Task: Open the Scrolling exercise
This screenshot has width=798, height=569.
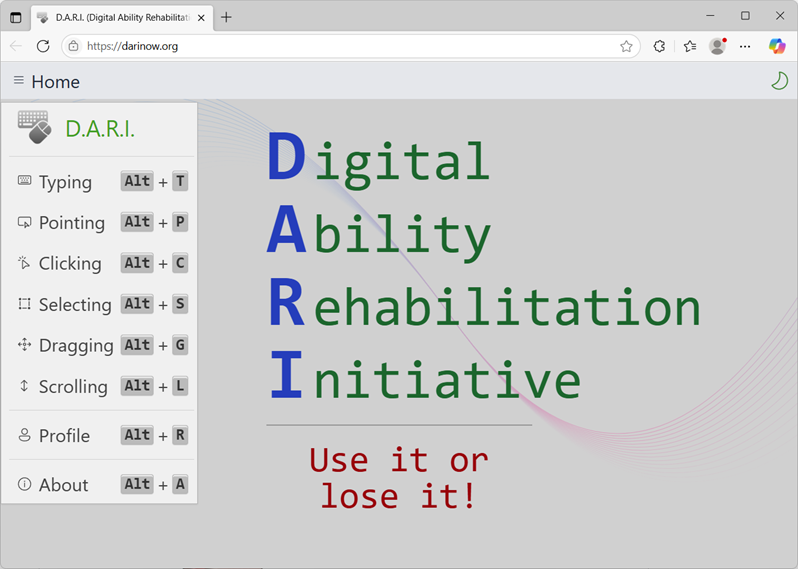Action: [x=102, y=386]
